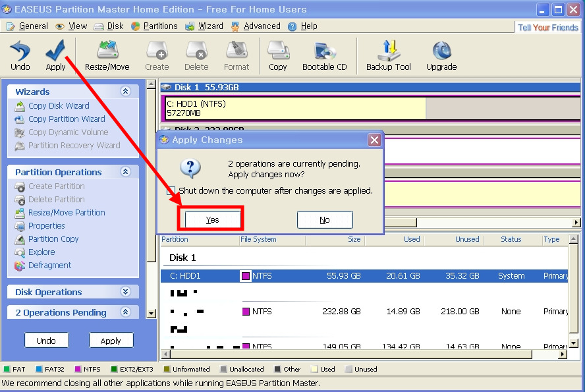Expand the Disk Operations section

point(125,292)
